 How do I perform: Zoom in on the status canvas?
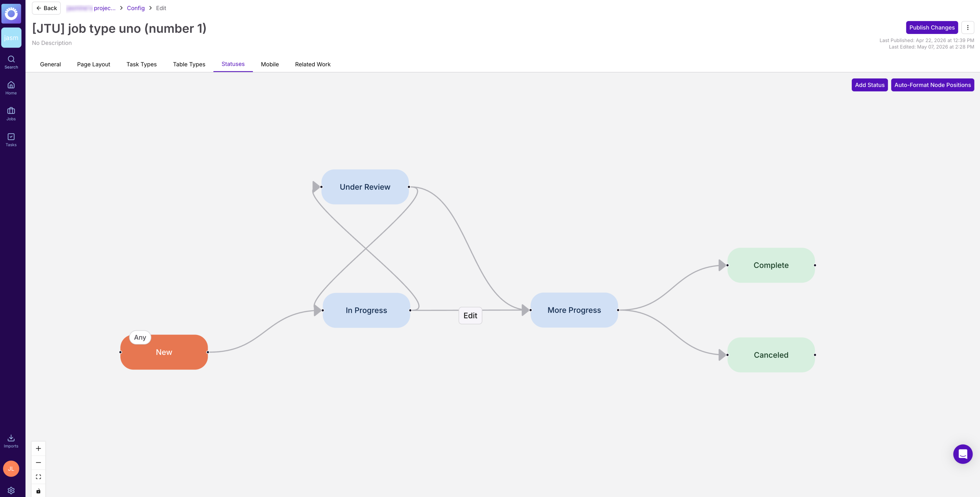38,448
